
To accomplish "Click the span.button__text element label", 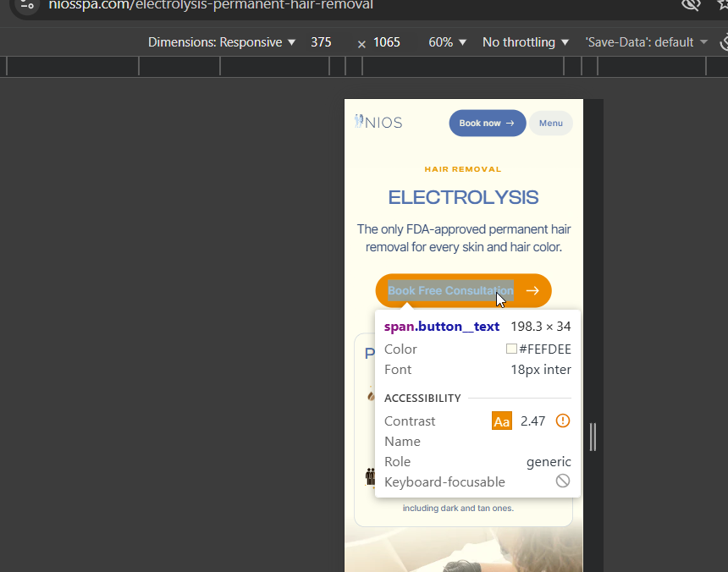I will coord(442,327).
